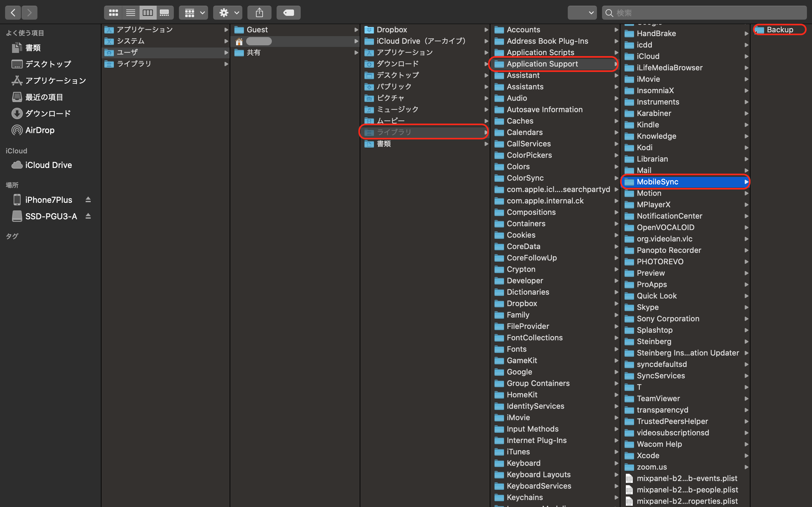This screenshot has height=507, width=812.
Task: Open iCloud Drive in the sidebar
Action: point(48,165)
